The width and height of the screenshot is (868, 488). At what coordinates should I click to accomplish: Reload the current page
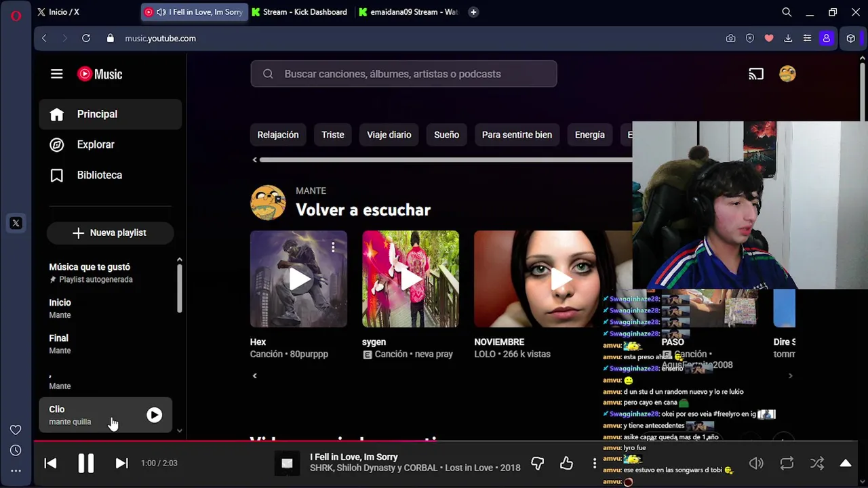tap(86, 39)
